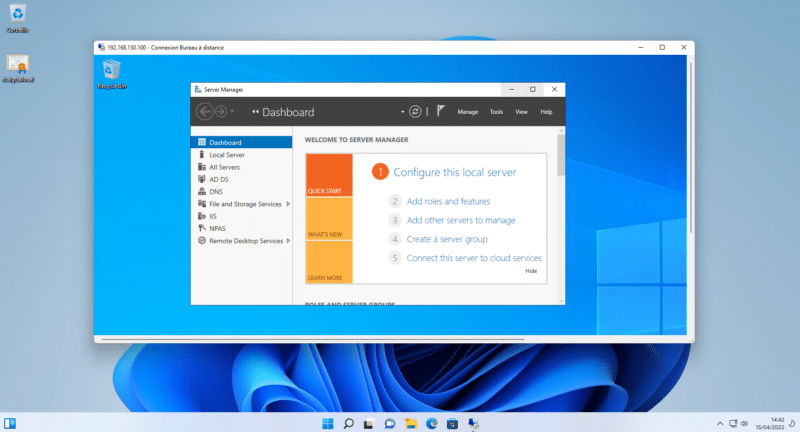
Task: Open Recycle Bin on remote desktop
Action: point(111,72)
